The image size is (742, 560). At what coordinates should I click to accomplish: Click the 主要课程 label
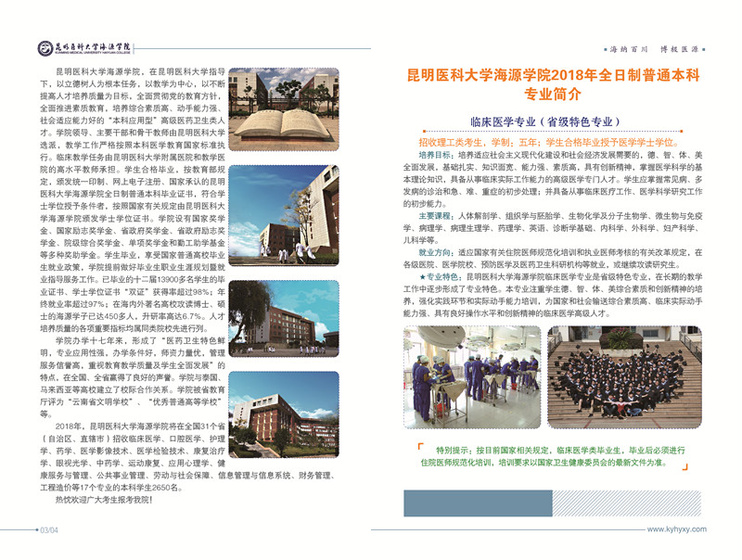coord(439,214)
